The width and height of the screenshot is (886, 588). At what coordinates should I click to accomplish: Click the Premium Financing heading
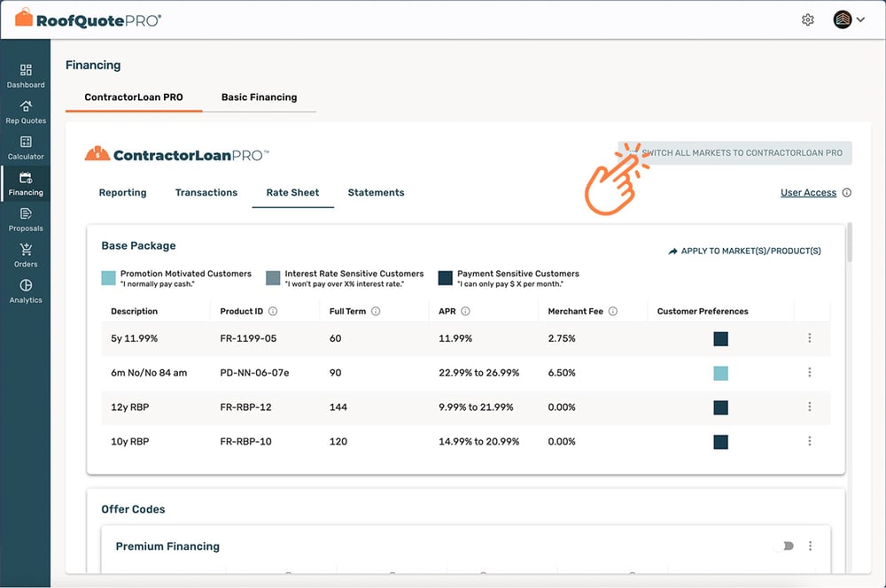[167, 546]
